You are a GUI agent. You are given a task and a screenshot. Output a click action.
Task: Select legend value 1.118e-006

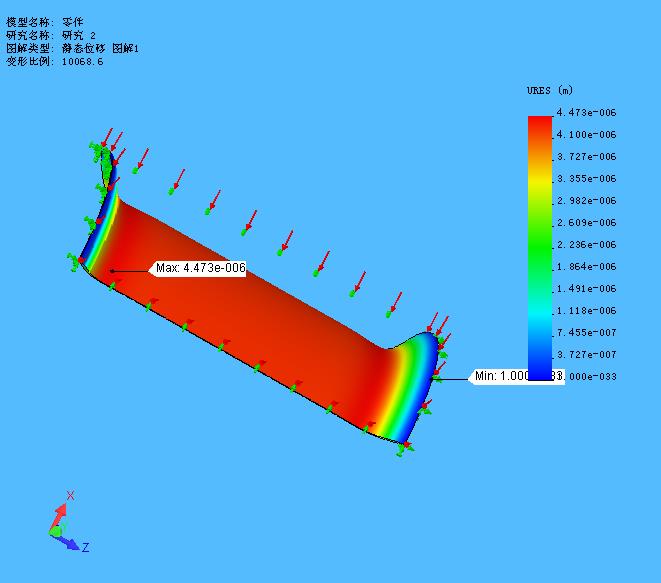tap(586, 311)
